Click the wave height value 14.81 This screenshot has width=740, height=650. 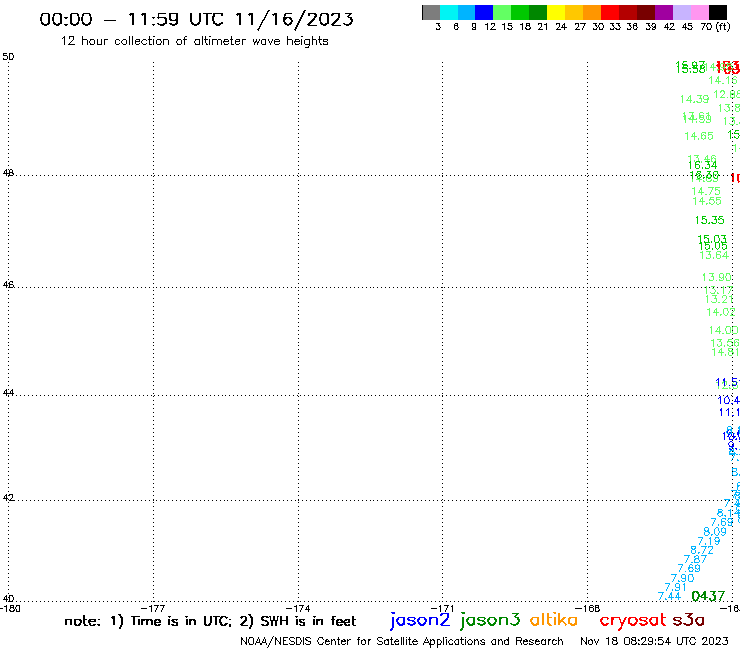[725, 352]
